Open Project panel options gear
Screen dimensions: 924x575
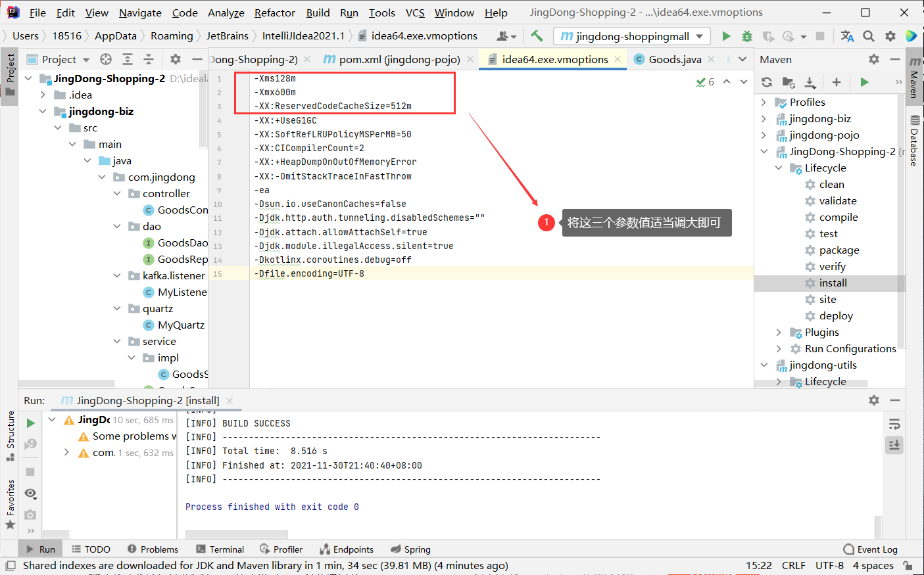coord(176,59)
